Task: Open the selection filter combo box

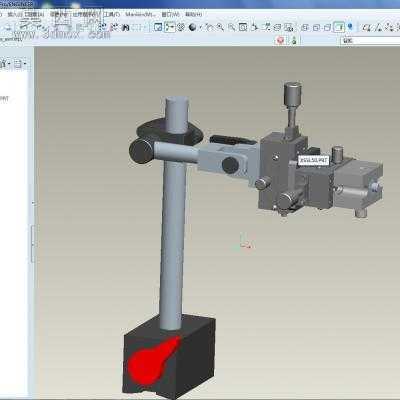Action: (x=370, y=41)
